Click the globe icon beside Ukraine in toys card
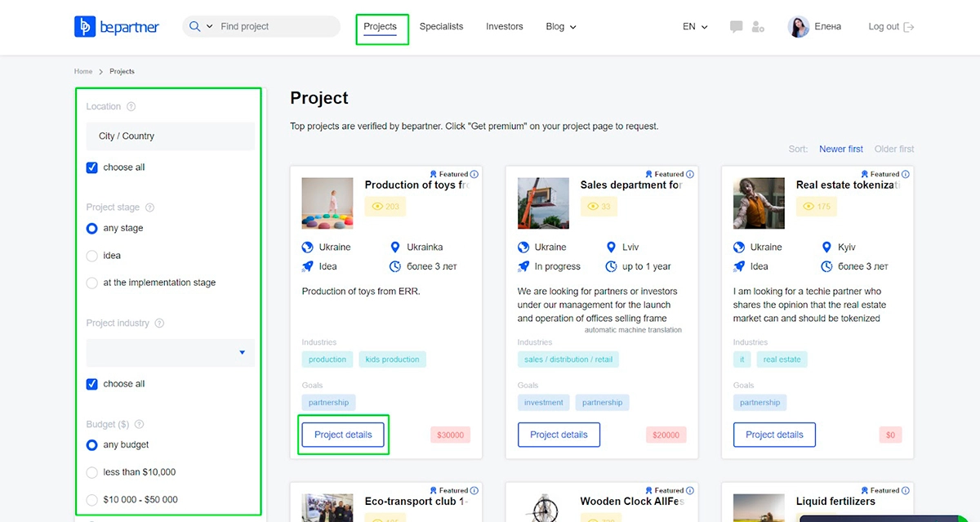980x522 pixels. [308, 247]
